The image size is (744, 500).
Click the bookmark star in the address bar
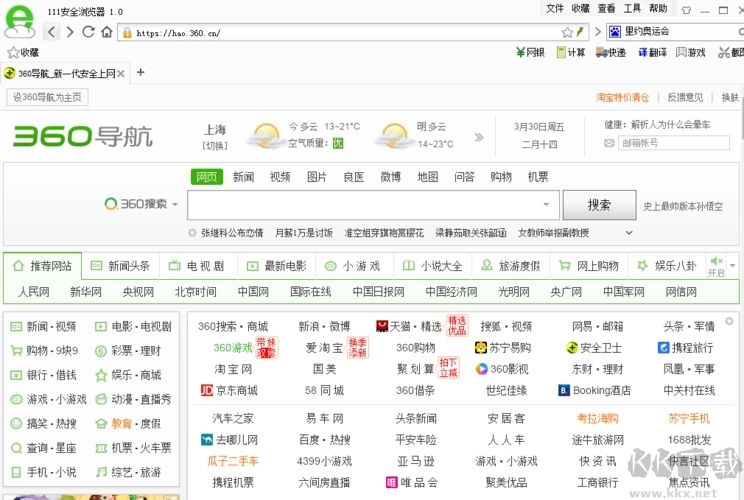[567, 32]
